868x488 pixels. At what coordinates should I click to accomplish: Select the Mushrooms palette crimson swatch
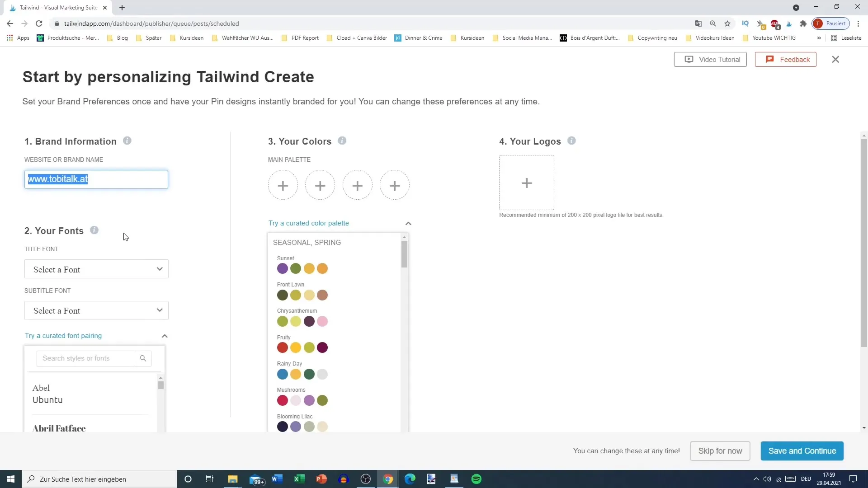pyautogui.click(x=283, y=400)
